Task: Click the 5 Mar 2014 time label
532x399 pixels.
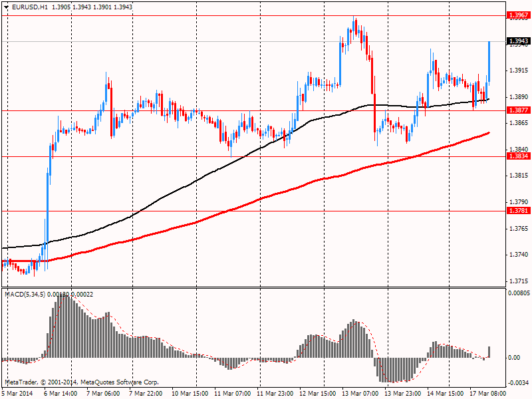Action: pos(17,394)
